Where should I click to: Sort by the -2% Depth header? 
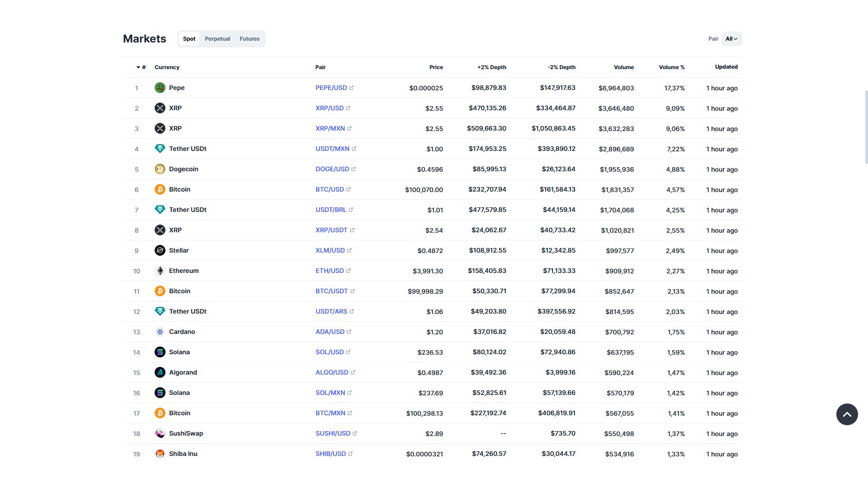pyautogui.click(x=561, y=67)
